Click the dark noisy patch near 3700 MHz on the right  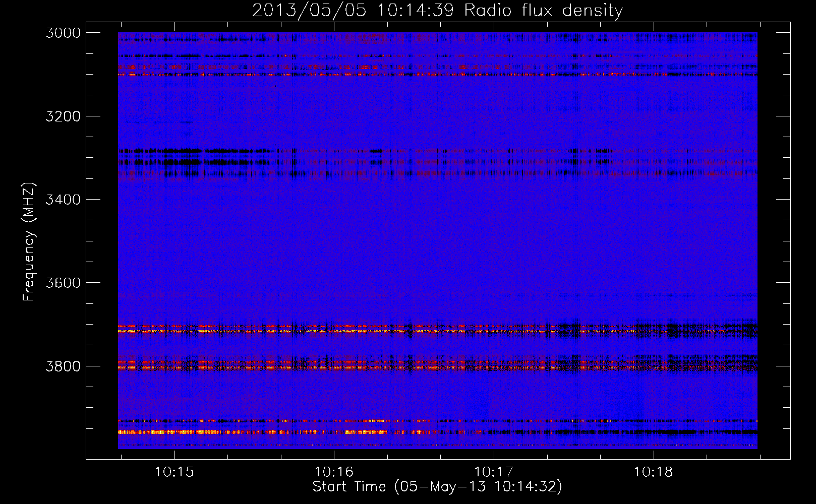click(x=696, y=330)
